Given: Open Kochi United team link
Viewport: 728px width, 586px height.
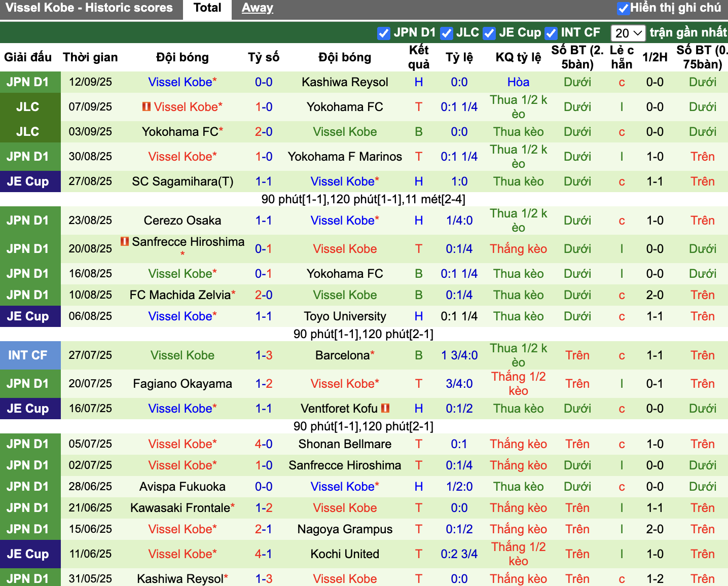Looking at the screenshot, I should tap(345, 554).
